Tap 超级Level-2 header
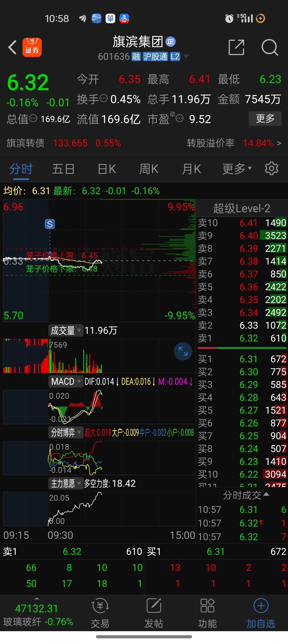The width and height of the screenshot is (288, 644). (242, 208)
